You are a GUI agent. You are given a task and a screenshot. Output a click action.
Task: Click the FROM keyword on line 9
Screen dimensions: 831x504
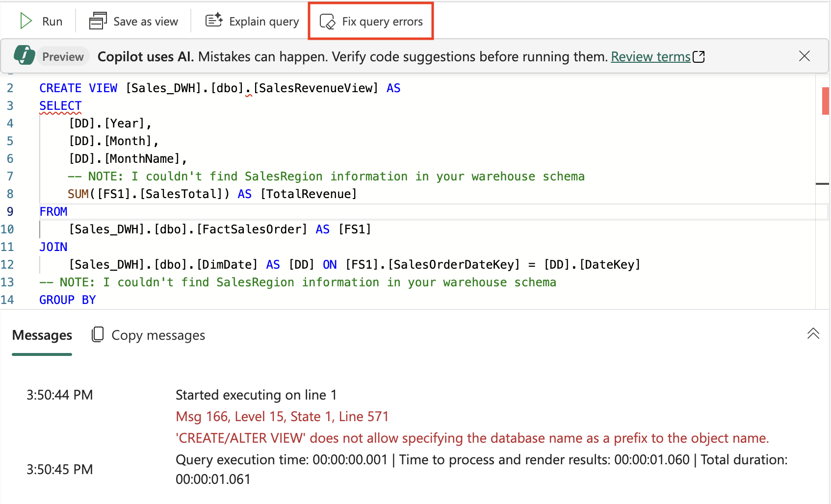(x=53, y=212)
